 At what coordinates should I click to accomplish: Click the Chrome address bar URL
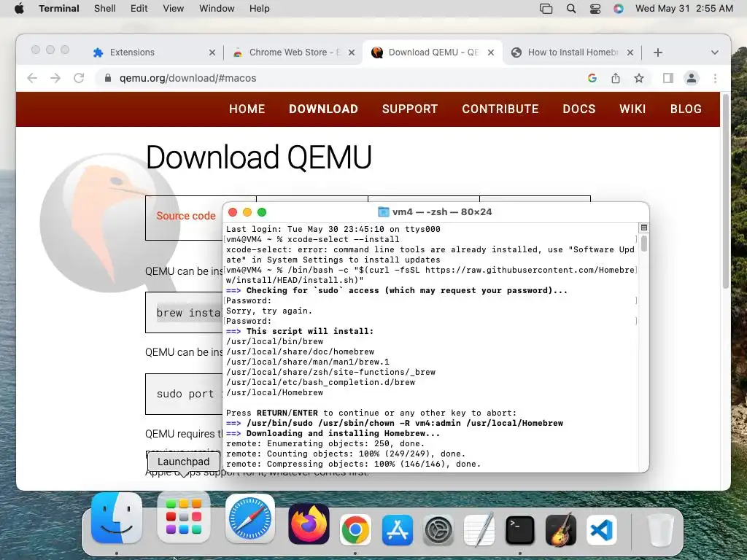187,78
